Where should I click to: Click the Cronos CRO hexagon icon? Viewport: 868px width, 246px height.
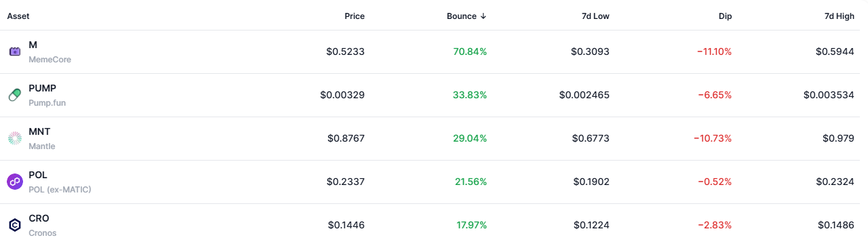tap(15, 225)
